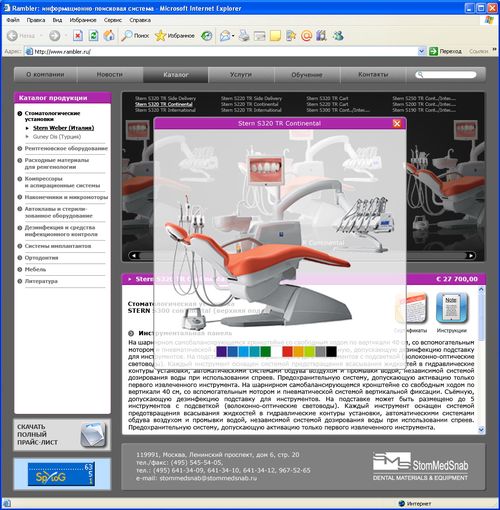Select Мебель category
Viewport: 500px width, 510px height.
(35, 269)
